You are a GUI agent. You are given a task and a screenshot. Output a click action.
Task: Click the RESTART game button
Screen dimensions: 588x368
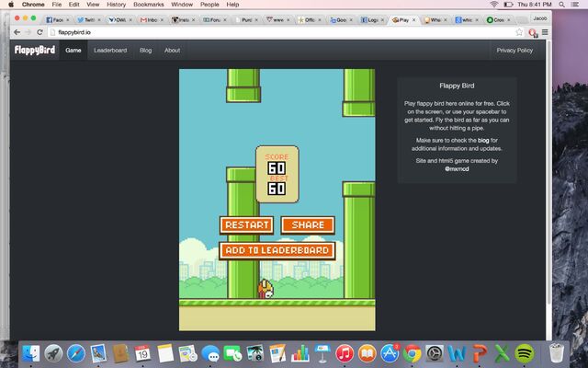(246, 224)
